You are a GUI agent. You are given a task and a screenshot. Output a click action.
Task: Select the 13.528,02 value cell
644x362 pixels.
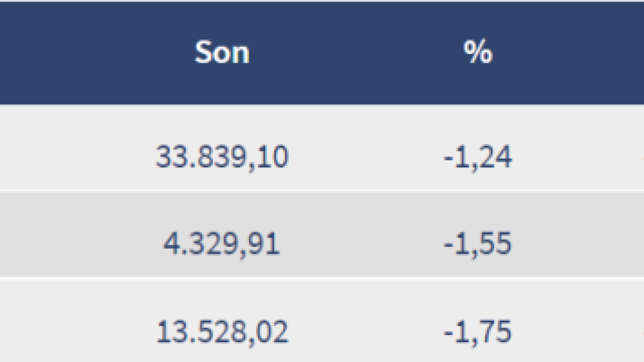(x=222, y=331)
